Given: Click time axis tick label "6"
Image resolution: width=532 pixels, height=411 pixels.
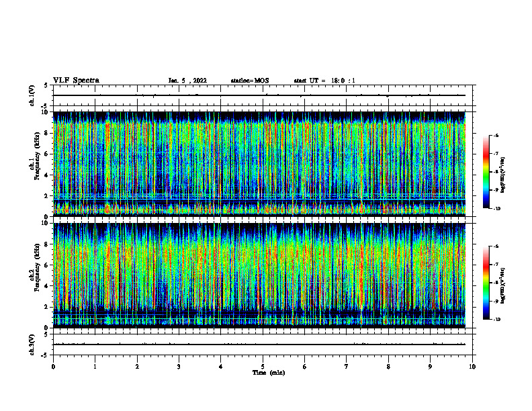Looking at the screenshot, I should coord(305,367).
